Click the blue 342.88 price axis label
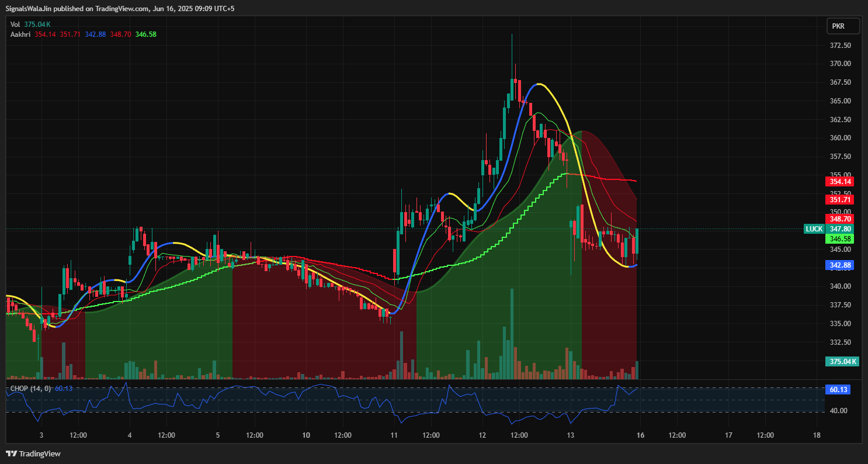Screen dimensions: 868x464 (840, 265)
